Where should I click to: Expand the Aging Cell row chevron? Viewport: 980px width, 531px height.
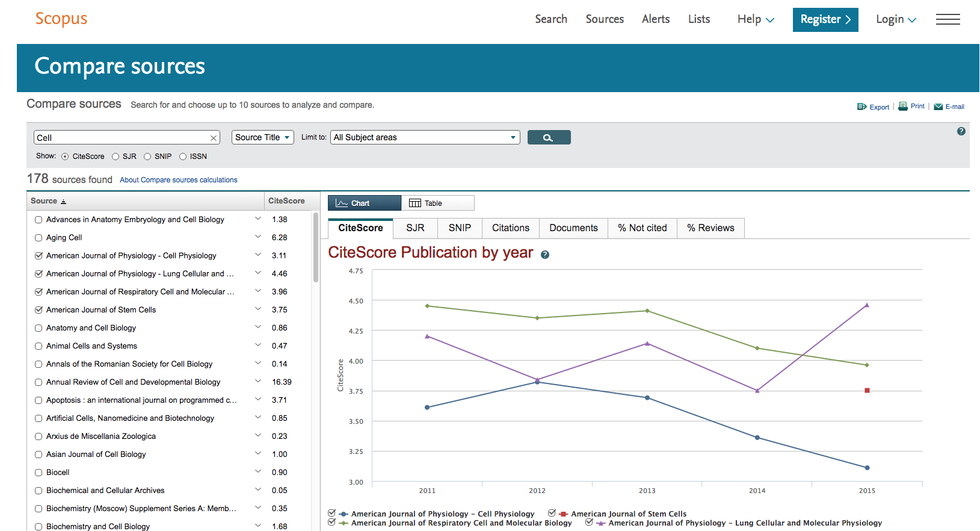click(x=258, y=237)
